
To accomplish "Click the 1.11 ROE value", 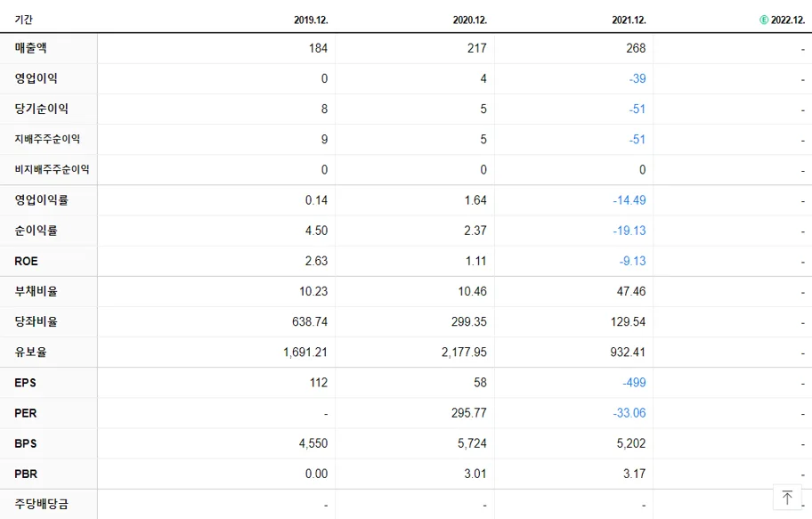I will (x=476, y=261).
